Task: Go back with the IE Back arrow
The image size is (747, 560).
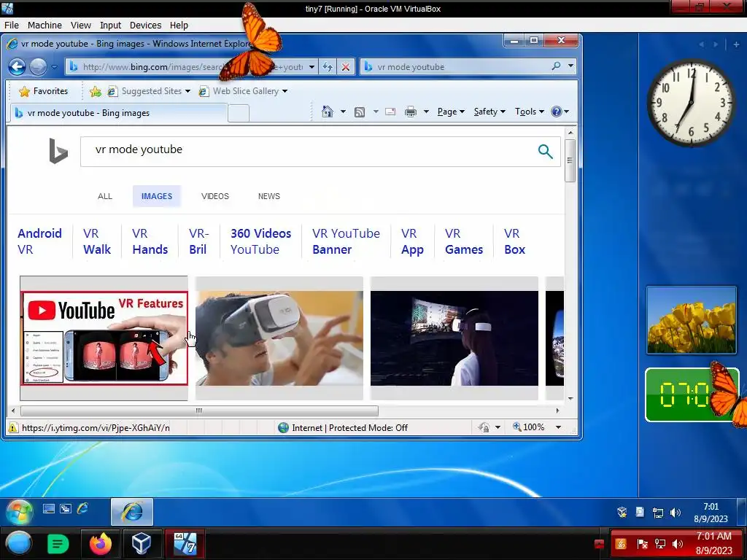Action: click(18, 66)
